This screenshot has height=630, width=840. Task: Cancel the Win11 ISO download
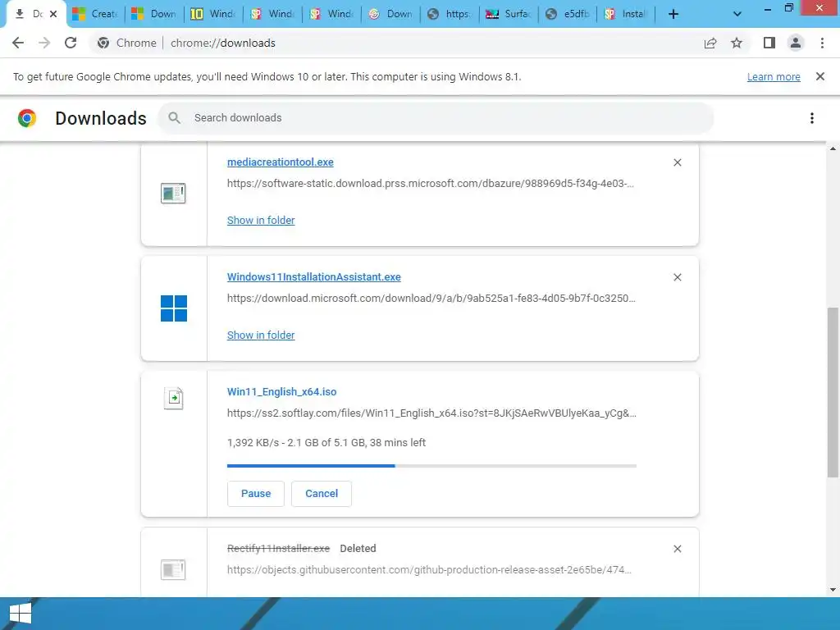(x=322, y=493)
